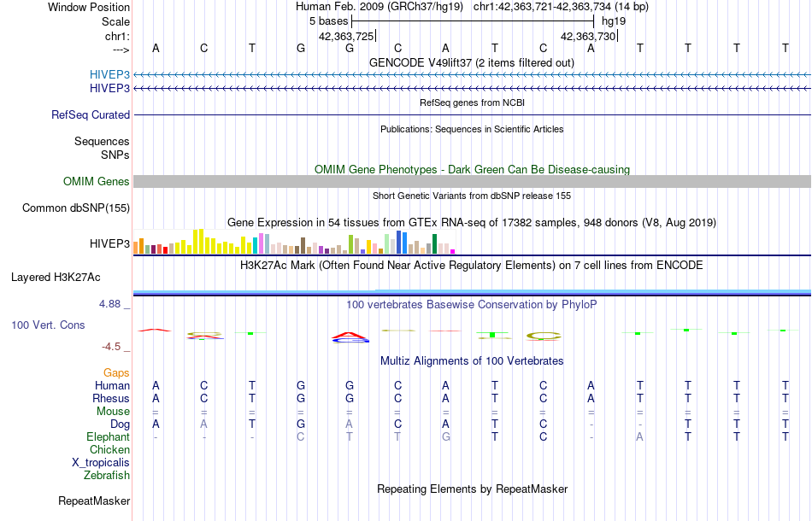Viewport: 812px width, 521px height.
Task: Select the Scale track label
Action: pos(115,21)
